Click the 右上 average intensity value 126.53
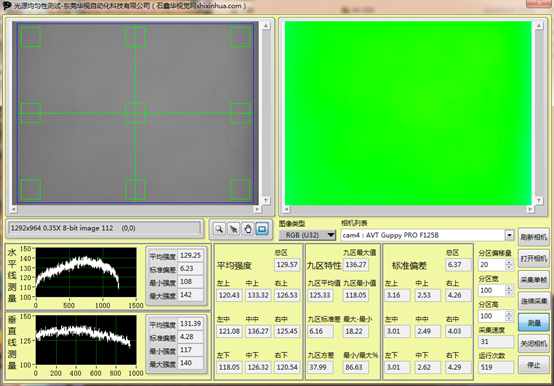 click(287, 295)
